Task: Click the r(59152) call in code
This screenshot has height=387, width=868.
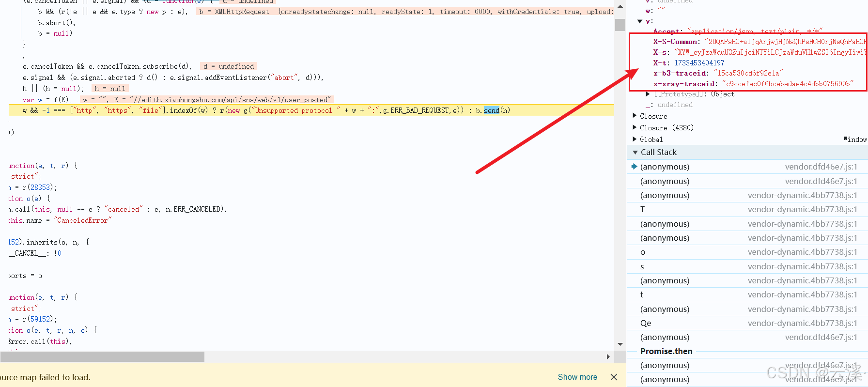Action: tap(38, 319)
